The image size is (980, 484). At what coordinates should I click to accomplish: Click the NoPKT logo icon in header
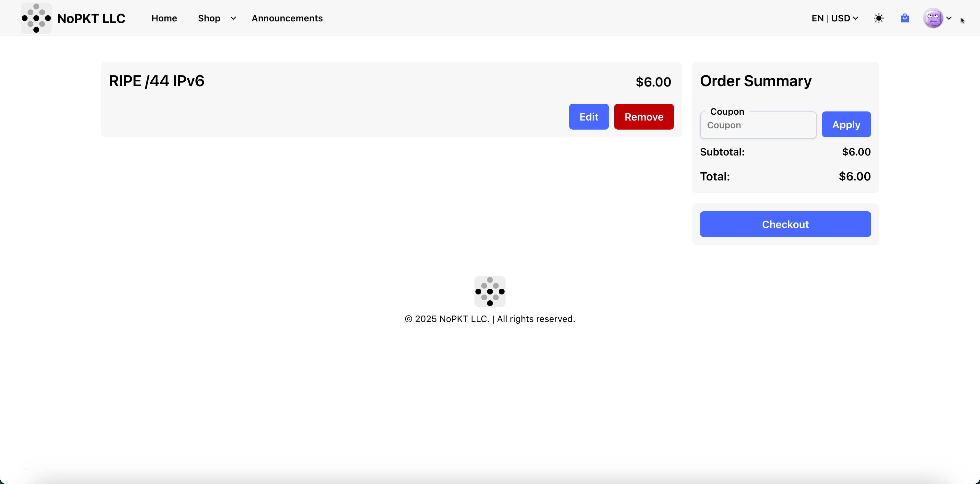pos(36,18)
